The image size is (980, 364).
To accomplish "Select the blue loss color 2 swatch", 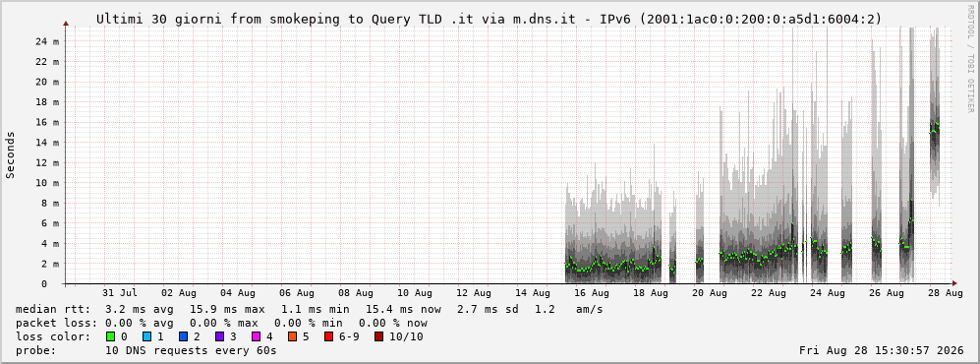I will (183, 336).
